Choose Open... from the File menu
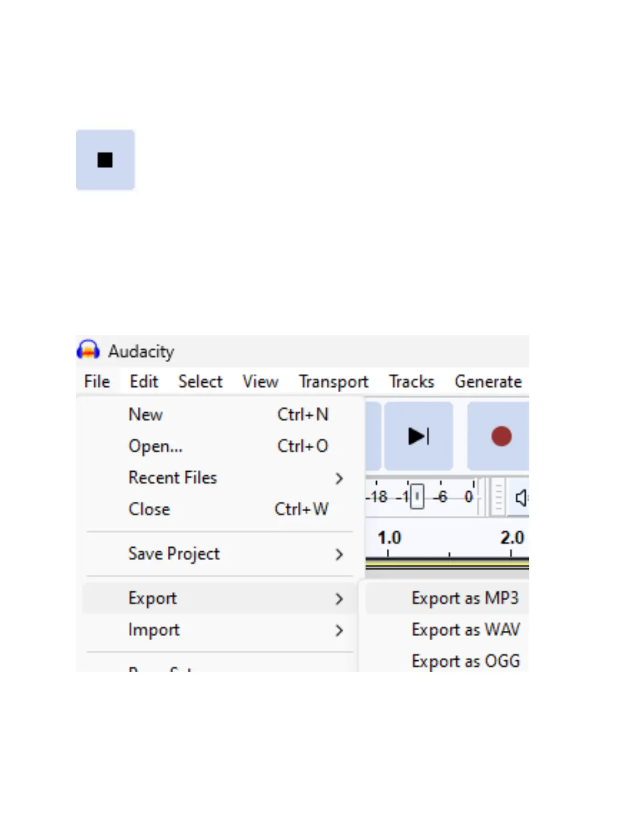 point(220,446)
